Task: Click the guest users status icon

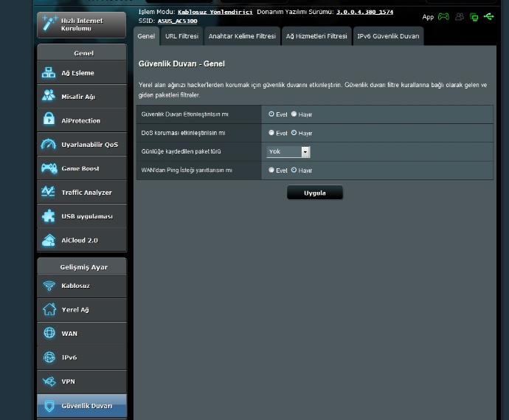Action: pyautogui.click(x=460, y=16)
